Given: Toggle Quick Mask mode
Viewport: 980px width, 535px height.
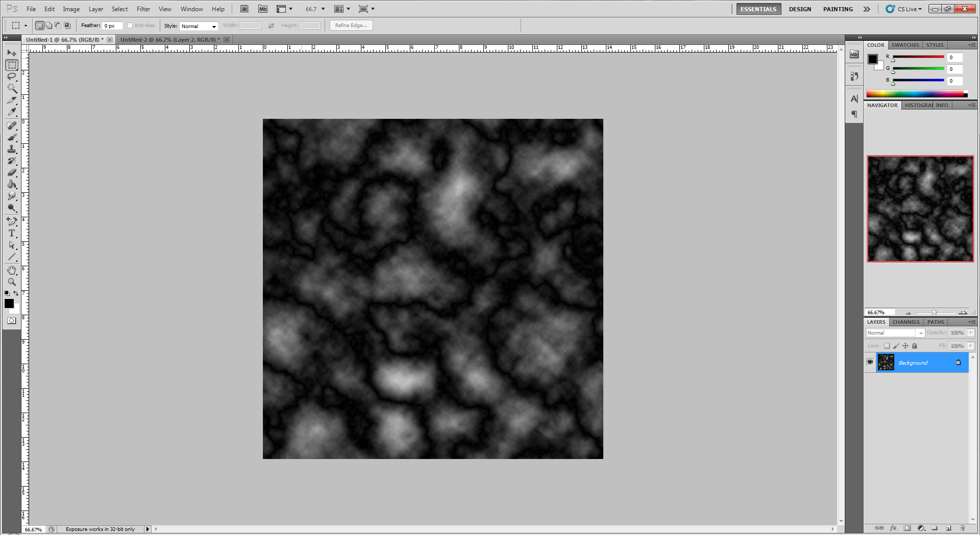Looking at the screenshot, I should pyautogui.click(x=12, y=321).
